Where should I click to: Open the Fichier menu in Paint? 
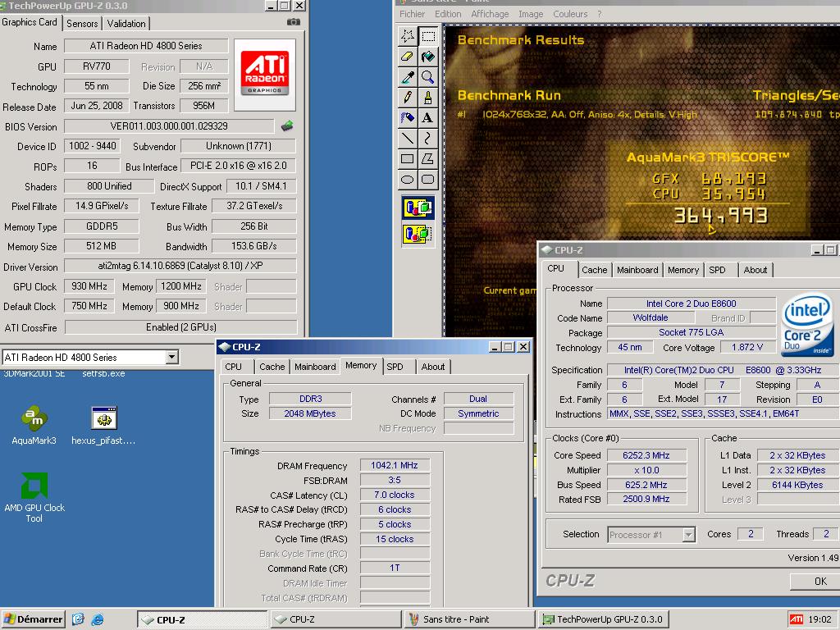pyautogui.click(x=412, y=14)
